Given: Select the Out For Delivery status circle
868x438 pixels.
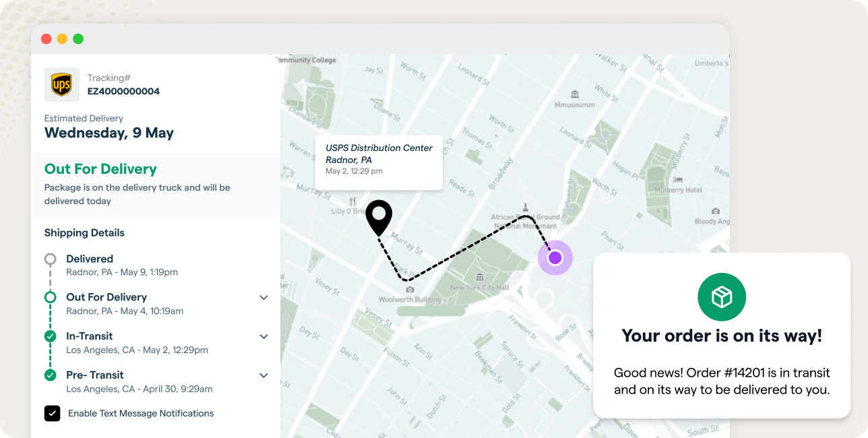Looking at the screenshot, I should coord(50,297).
